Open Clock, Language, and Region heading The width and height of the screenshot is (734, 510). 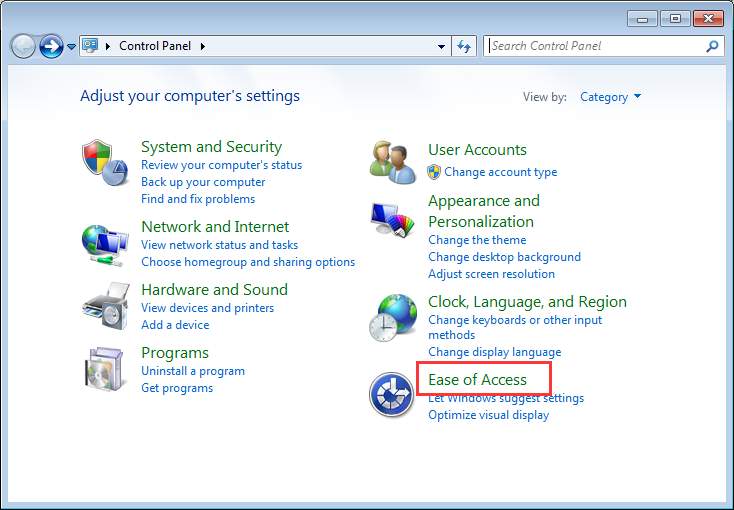(x=528, y=302)
